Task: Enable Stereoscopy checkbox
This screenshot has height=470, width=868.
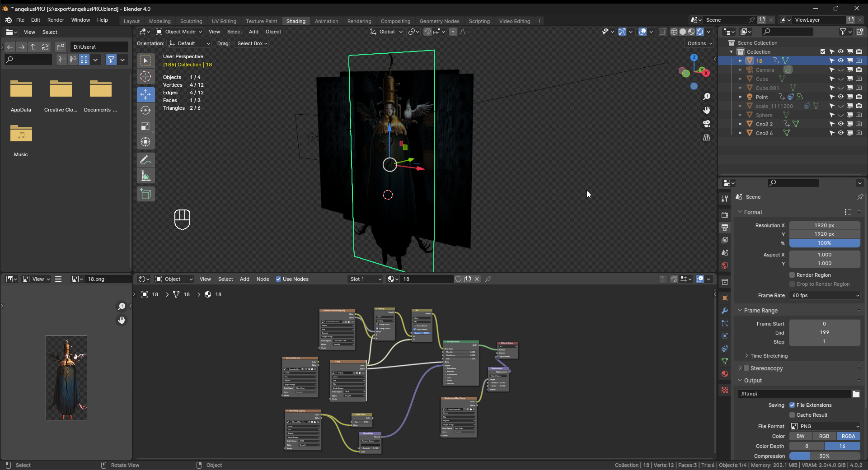Action: (746, 368)
